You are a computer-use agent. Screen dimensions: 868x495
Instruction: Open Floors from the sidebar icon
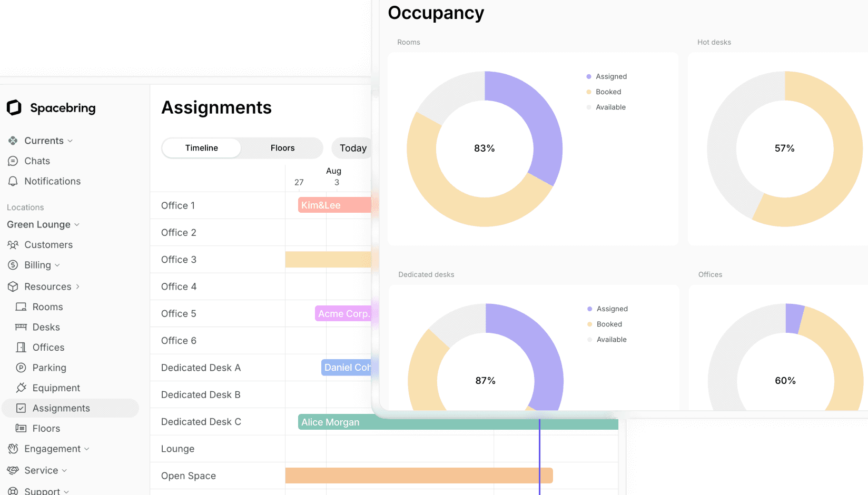pos(21,428)
